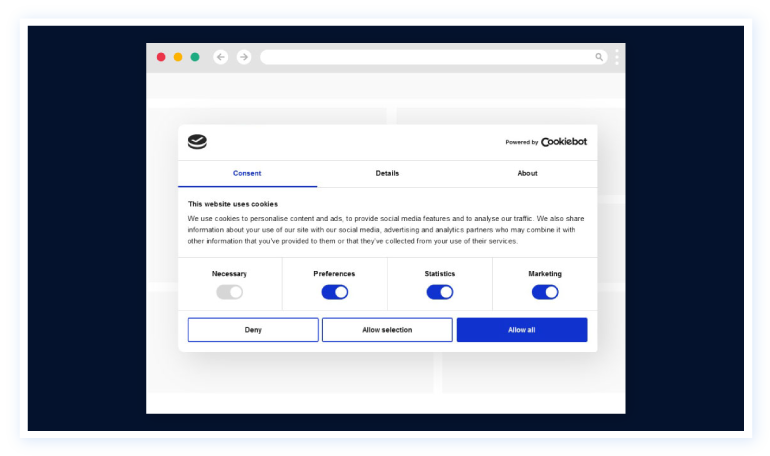Click the red window close dot
Image resolution: width=770 pixels, height=456 pixels.
[161, 57]
